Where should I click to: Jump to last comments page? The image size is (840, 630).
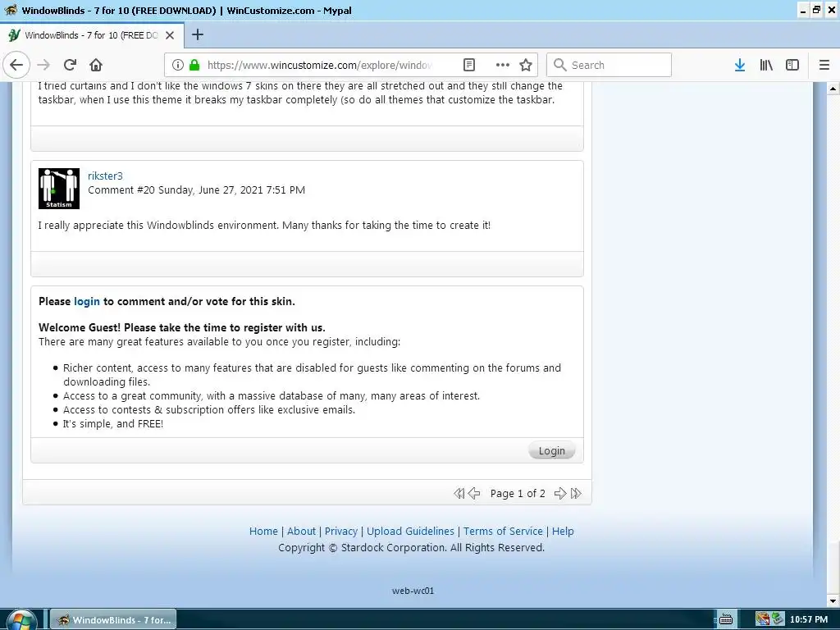[x=576, y=493]
